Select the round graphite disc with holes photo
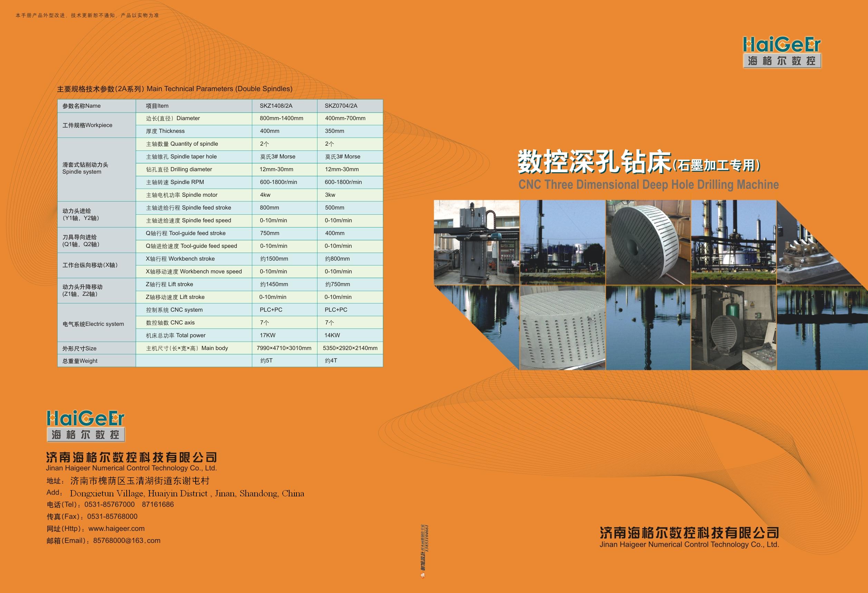Screen dimensions: 868x593 pos(648,242)
